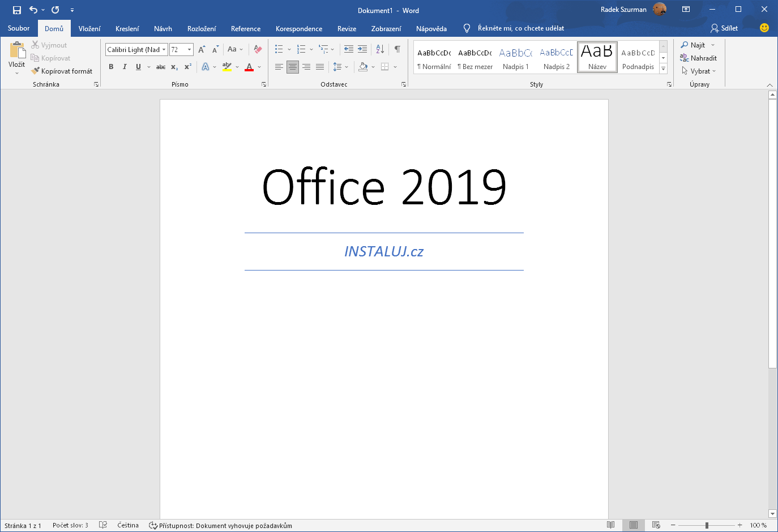Undo the last action
Screen dimensions: 778x532
pyautogui.click(x=33, y=10)
